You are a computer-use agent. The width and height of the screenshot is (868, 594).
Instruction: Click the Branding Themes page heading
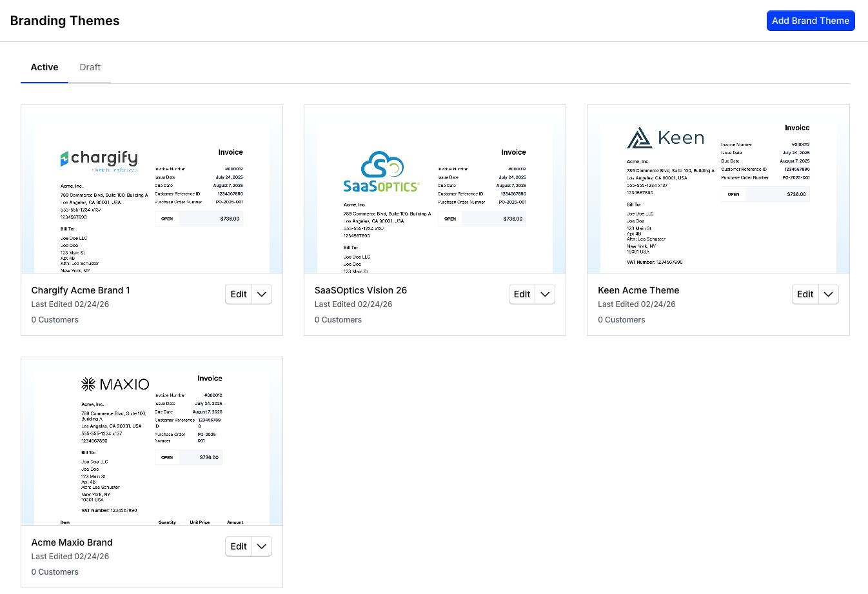tap(64, 21)
